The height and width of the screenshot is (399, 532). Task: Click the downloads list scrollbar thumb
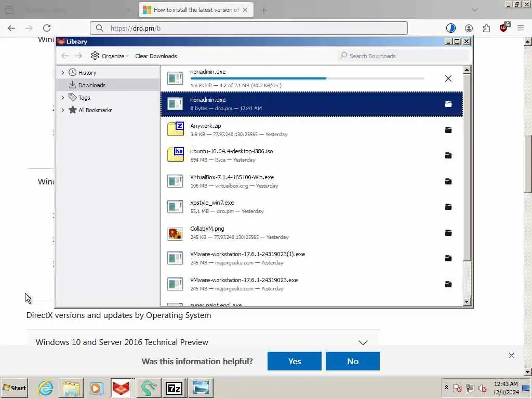467,168
